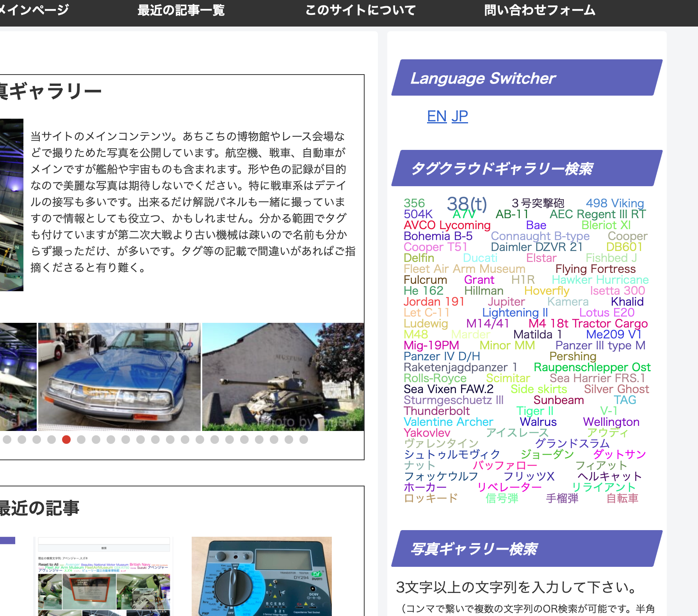This screenshot has height=616, width=698.
Task: Open the シュトゥルモヴィク tag
Action: pos(452,455)
